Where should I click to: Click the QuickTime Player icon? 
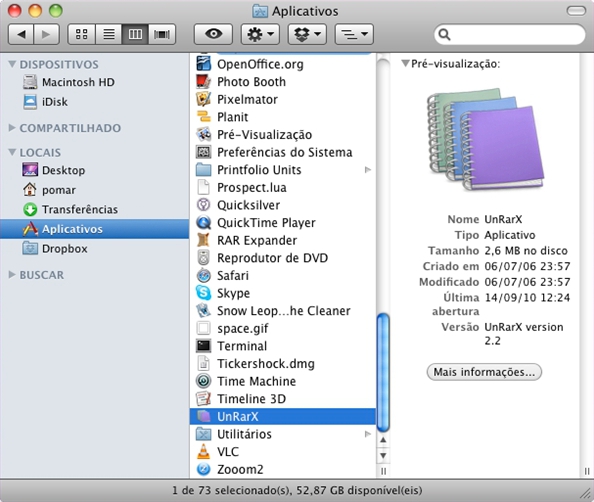(x=203, y=222)
